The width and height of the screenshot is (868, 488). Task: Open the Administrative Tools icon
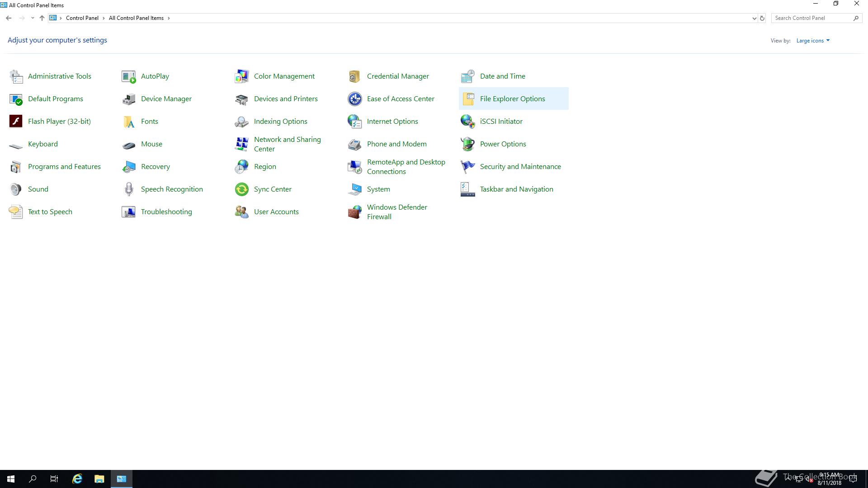[x=16, y=76]
